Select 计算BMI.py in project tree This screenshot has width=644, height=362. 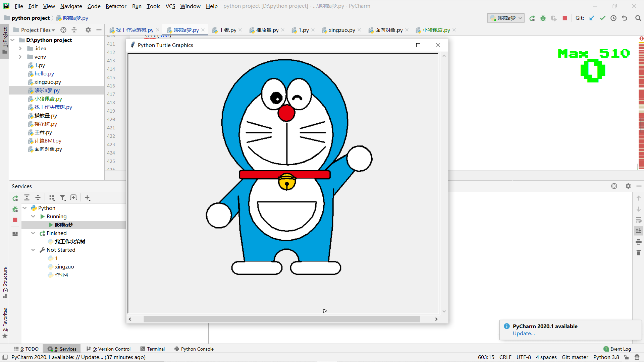coord(48,141)
